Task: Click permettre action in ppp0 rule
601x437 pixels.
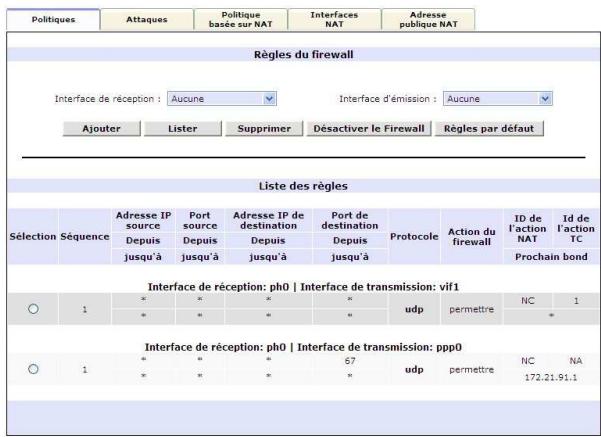Action: click(472, 370)
